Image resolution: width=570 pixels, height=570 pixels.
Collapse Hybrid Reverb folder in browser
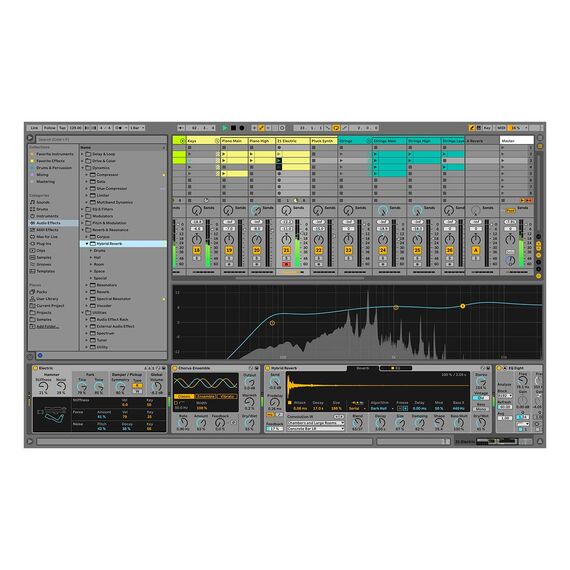click(87, 244)
